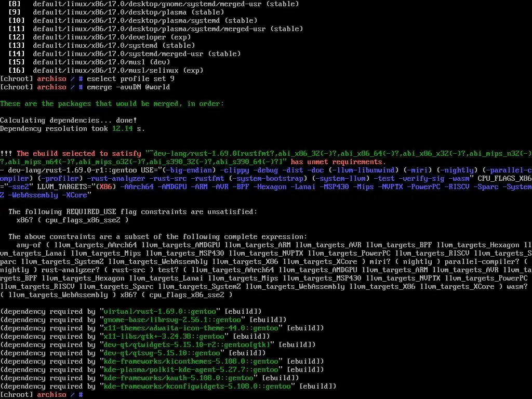Click 'The above constraints are a subset' line

pos(158,237)
